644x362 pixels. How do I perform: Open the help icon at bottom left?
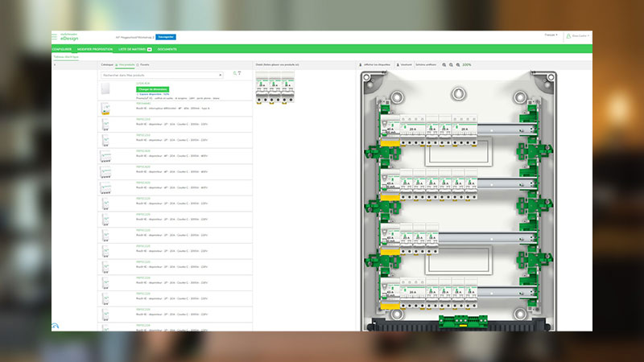(56, 326)
